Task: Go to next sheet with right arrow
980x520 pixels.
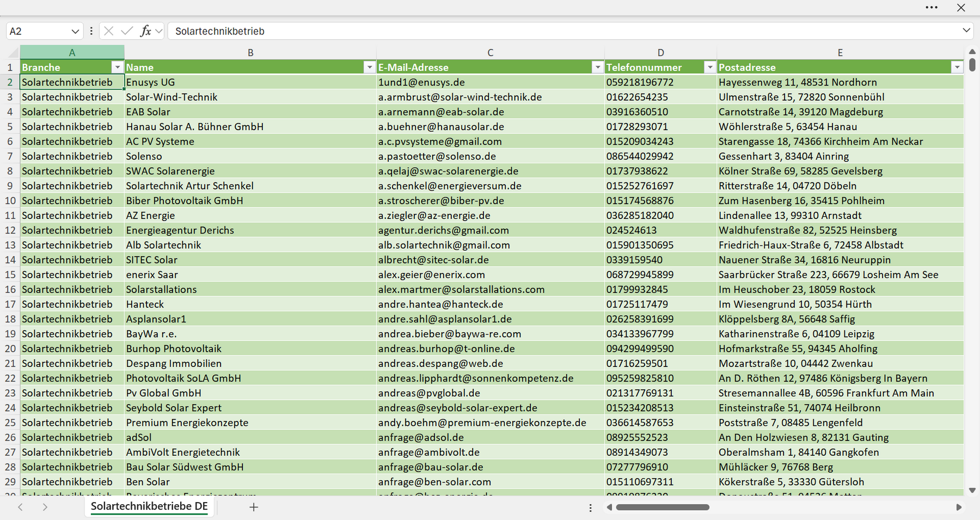Action: coord(45,507)
